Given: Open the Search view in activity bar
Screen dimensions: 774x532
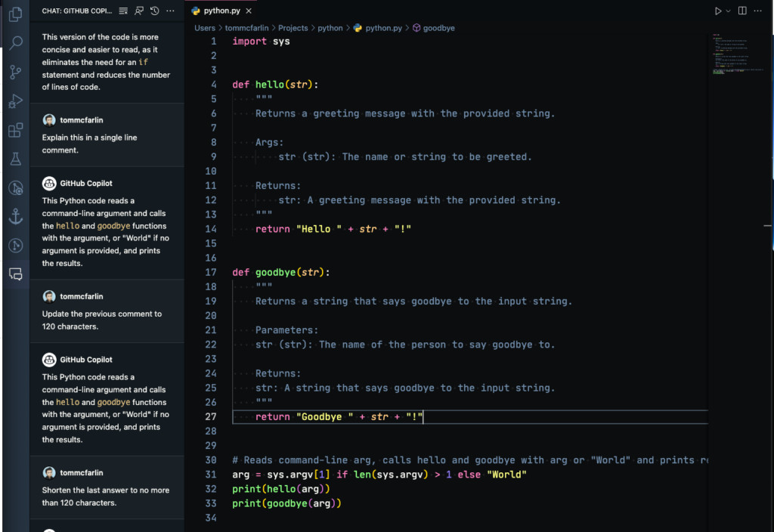Looking at the screenshot, I should coord(16,43).
